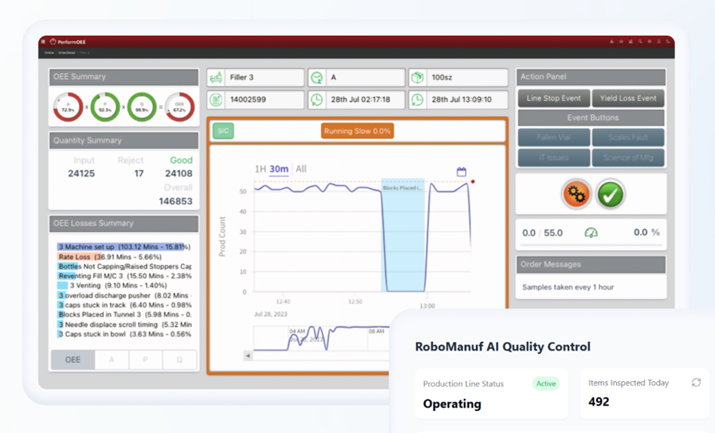Open the calendar date picker icon
The width and height of the screenshot is (715, 433).
pos(461,172)
